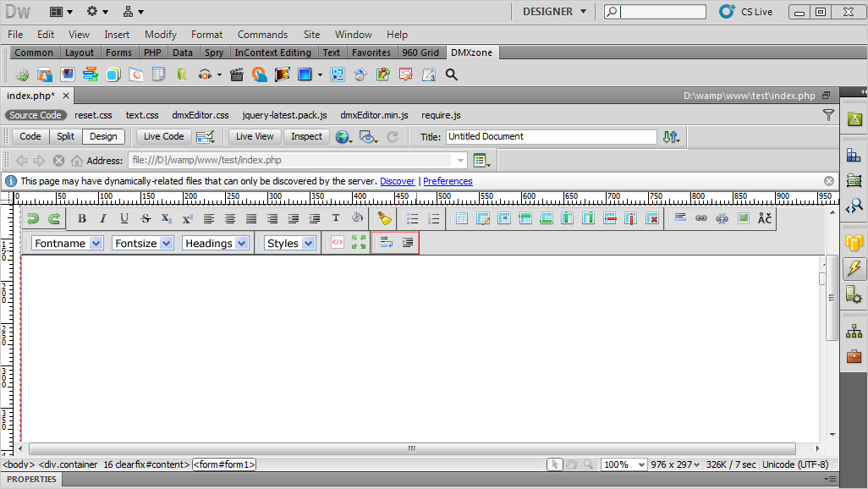868x489 pixels.
Task: Click the filter funnel icon for related files
Action: [828, 115]
